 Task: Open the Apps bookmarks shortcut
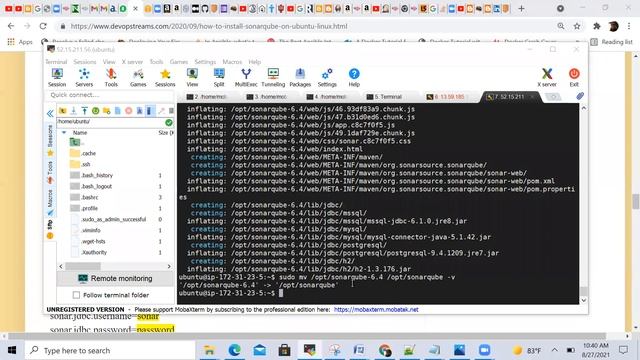click(20, 42)
